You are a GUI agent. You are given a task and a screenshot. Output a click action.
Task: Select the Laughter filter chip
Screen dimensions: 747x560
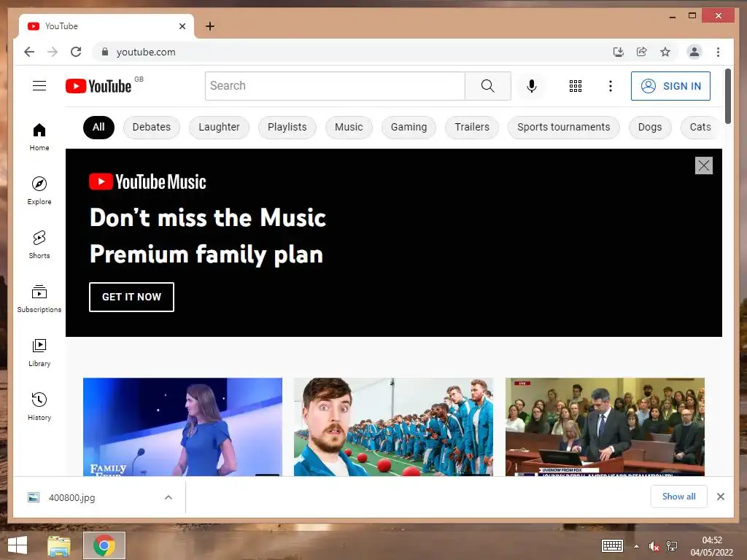point(219,127)
